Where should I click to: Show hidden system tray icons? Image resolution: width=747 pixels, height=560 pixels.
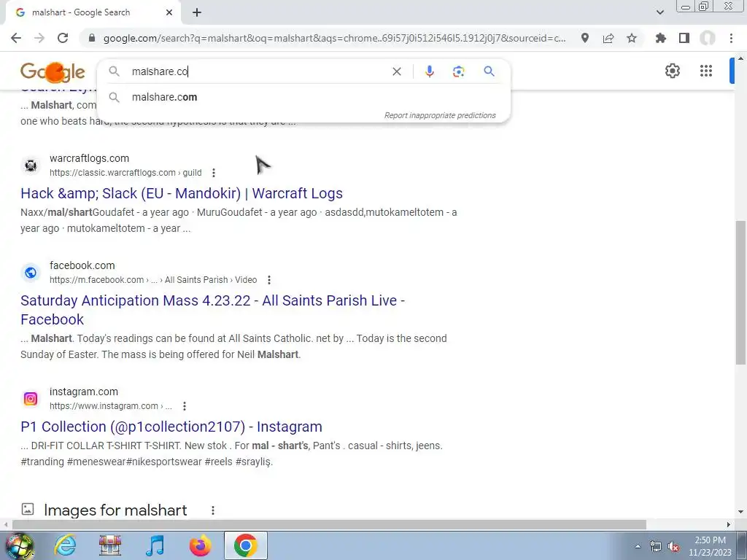(638, 546)
